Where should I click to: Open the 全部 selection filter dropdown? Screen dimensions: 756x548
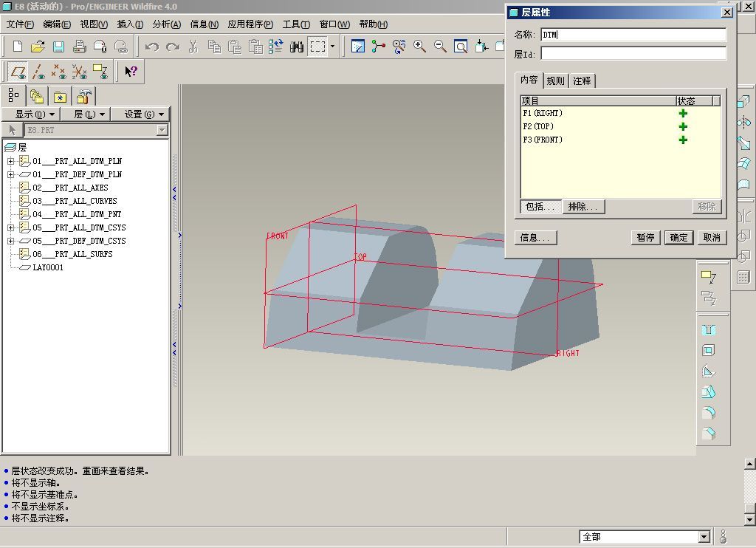point(704,537)
